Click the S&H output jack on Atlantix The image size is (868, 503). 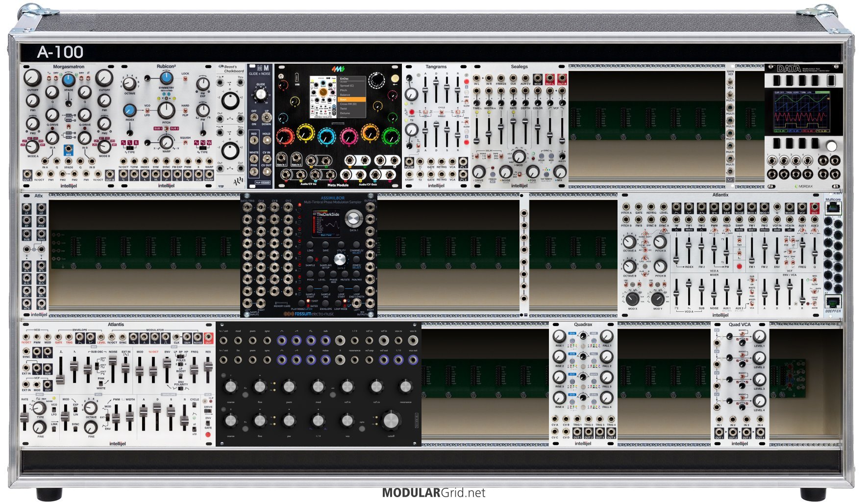(726, 207)
